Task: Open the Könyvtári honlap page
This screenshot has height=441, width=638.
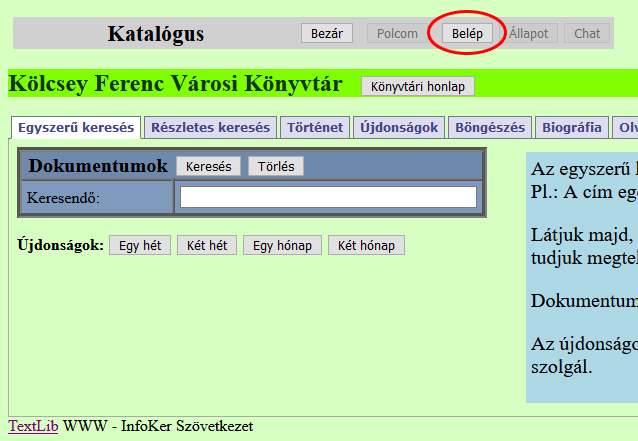Action: coord(418,86)
